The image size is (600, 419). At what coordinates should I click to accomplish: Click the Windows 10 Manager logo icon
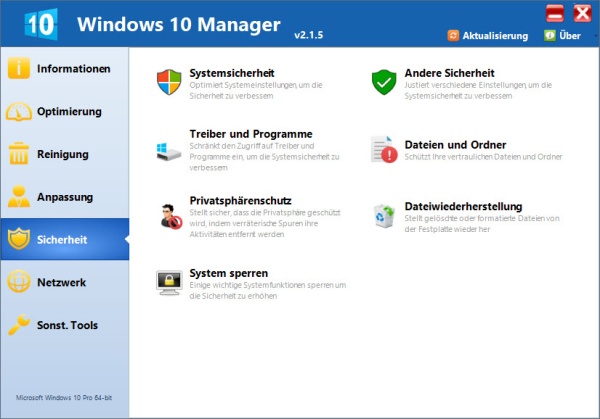41,24
